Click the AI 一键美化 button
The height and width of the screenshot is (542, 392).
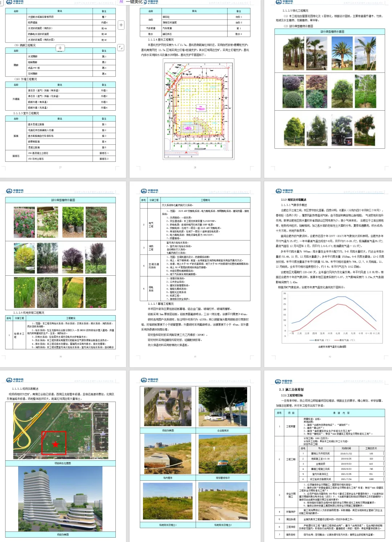(131, 2)
